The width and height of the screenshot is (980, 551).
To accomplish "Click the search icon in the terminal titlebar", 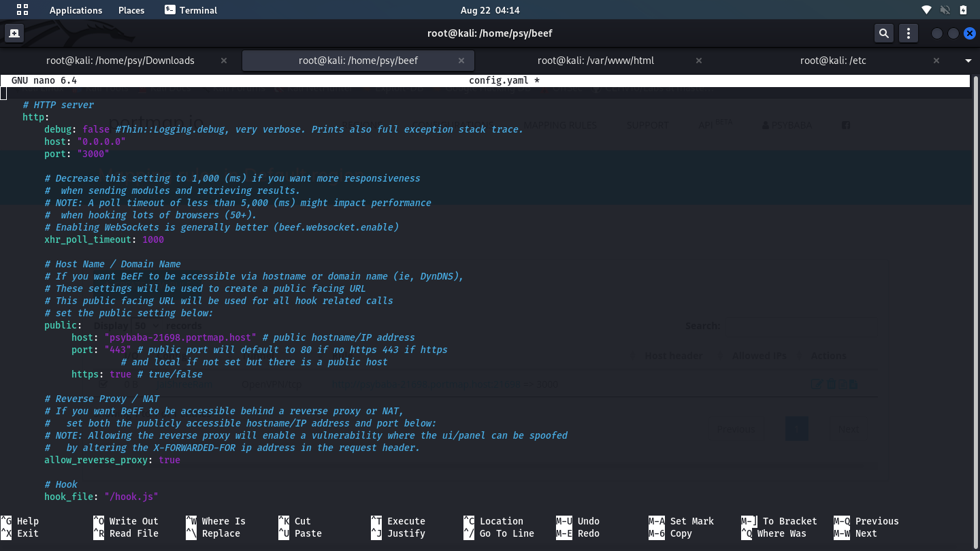I will pyautogui.click(x=883, y=33).
